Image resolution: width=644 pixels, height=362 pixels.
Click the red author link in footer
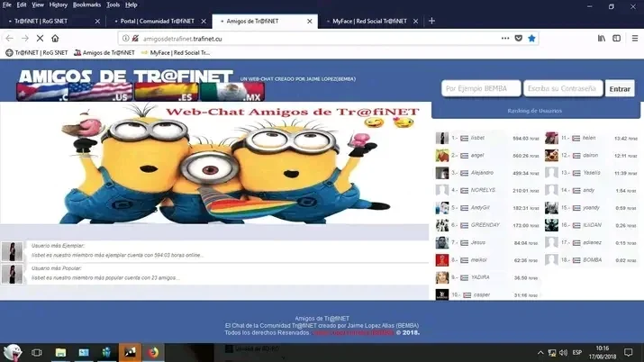coord(353,333)
